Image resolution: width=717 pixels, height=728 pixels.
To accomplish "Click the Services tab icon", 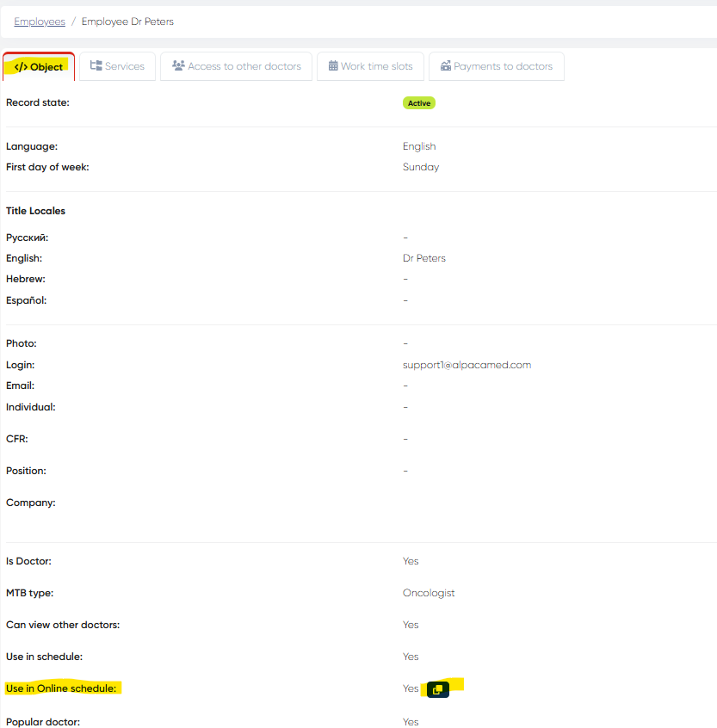I will 96,66.
